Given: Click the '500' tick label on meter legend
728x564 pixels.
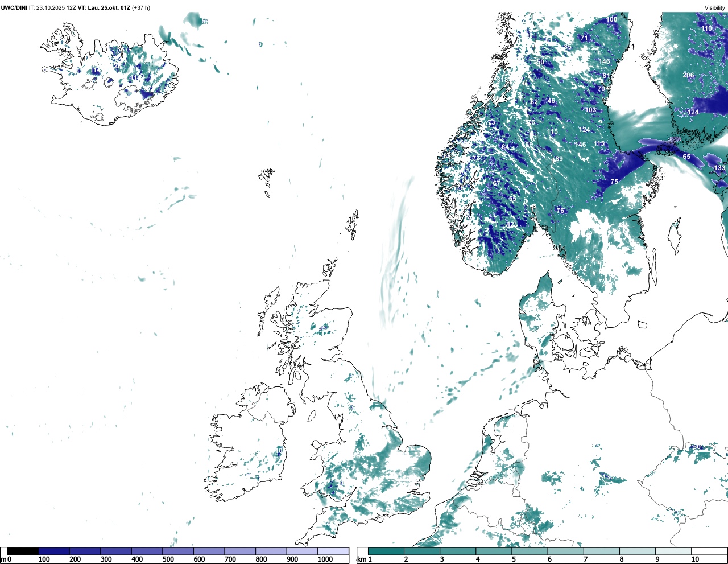Looking at the screenshot, I should pos(168,559).
